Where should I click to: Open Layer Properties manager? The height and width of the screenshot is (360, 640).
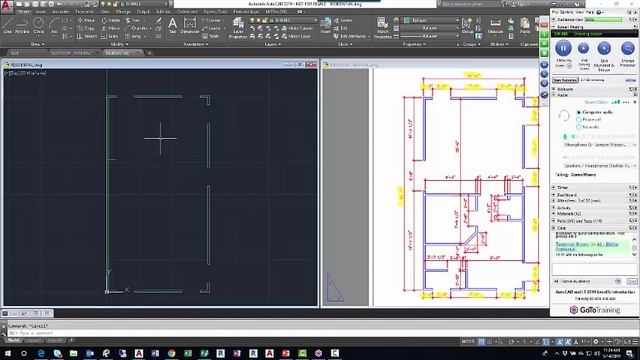[238, 28]
